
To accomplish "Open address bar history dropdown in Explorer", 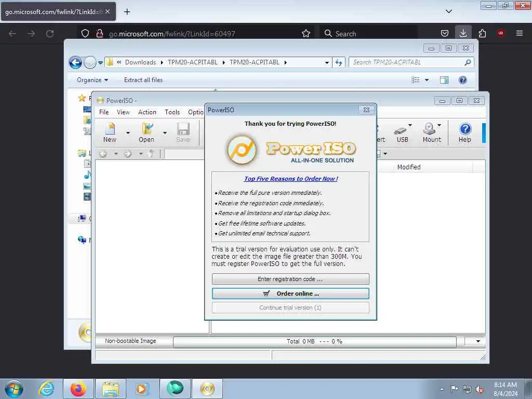I will (327, 62).
